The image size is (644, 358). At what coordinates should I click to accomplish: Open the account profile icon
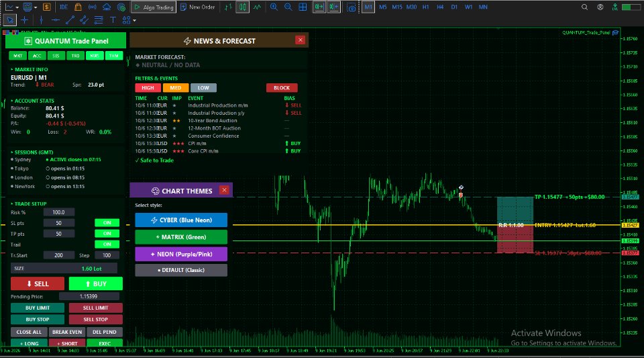pyautogui.click(x=600, y=7)
